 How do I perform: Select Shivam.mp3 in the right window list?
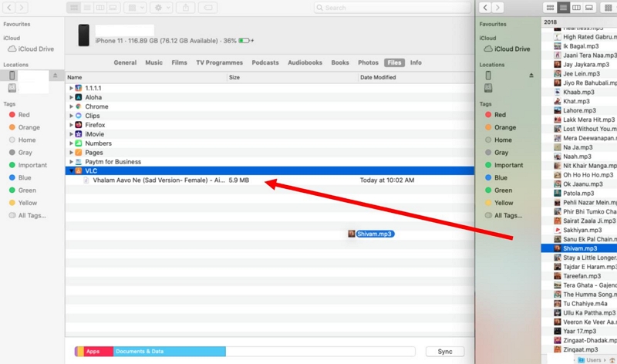(579, 248)
